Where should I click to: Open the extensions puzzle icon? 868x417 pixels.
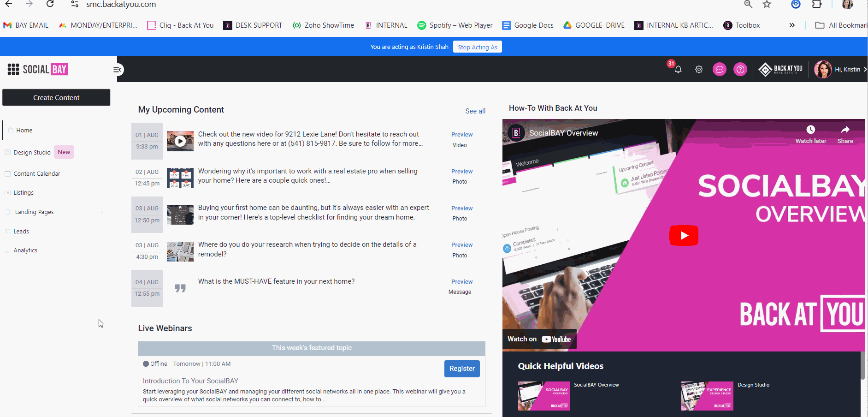[x=816, y=4]
